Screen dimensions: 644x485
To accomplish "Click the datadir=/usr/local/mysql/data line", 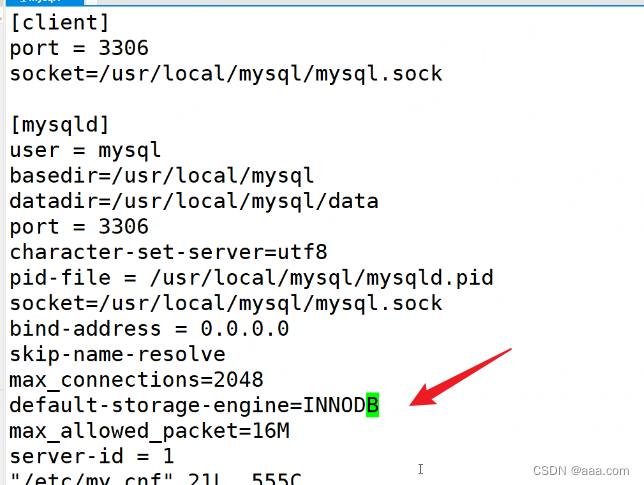I will [x=193, y=201].
